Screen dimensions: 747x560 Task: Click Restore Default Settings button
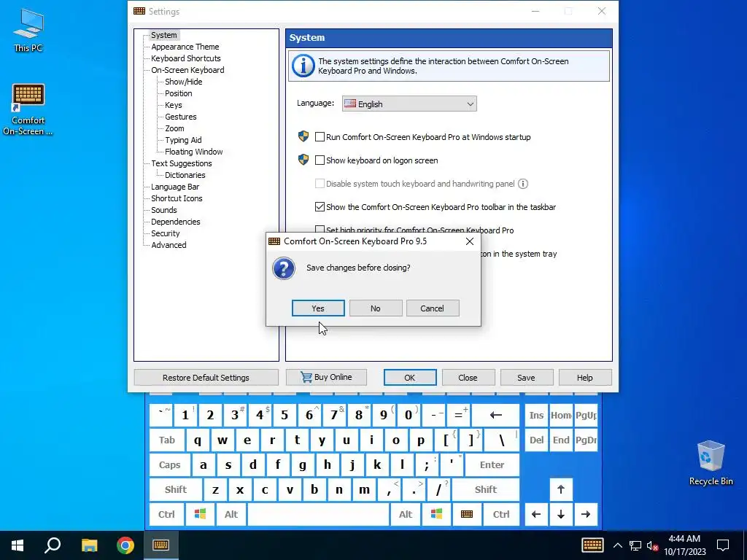[206, 378]
